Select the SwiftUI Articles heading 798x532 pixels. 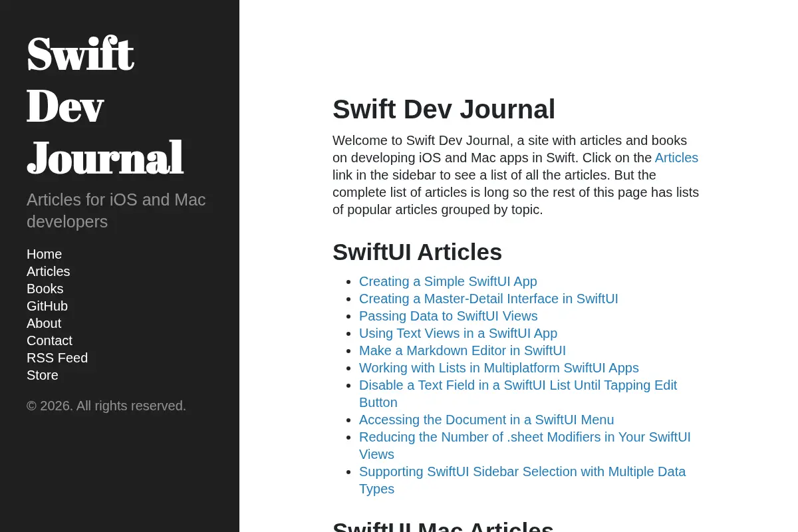[417, 252]
